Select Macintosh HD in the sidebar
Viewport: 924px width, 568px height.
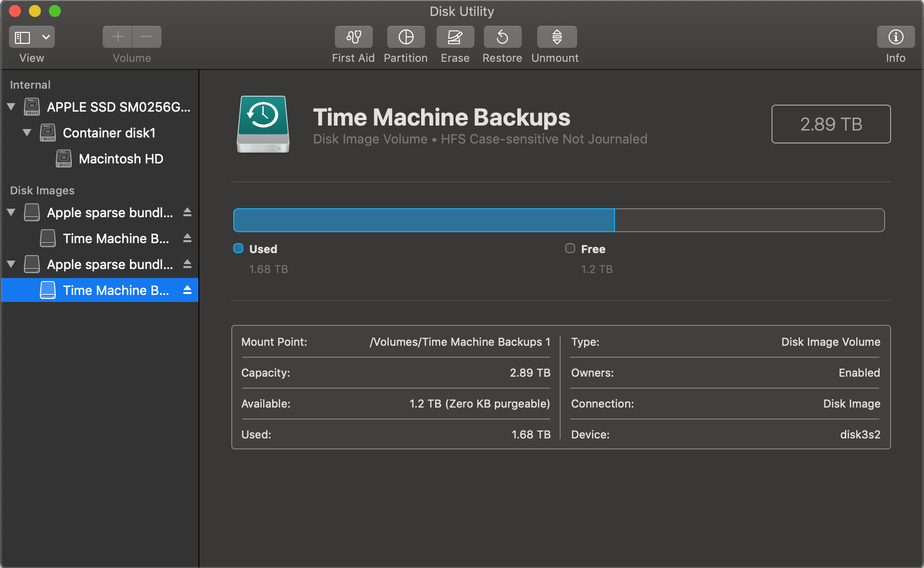(x=121, y=158)
